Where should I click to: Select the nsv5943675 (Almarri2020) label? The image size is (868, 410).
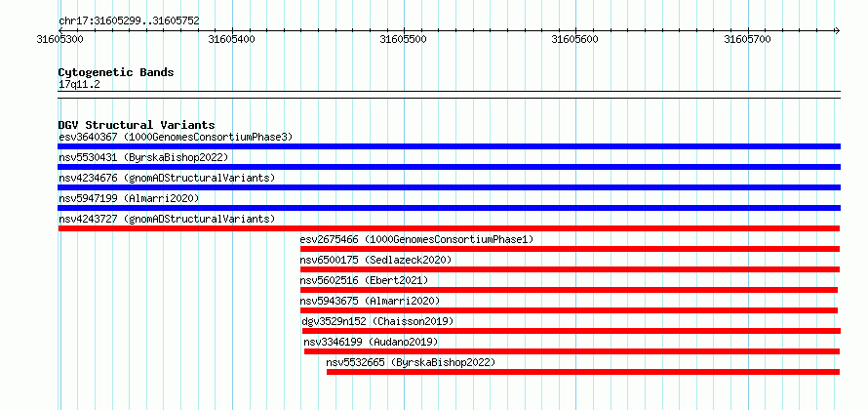pyautogui.click(x=370, y=301)
